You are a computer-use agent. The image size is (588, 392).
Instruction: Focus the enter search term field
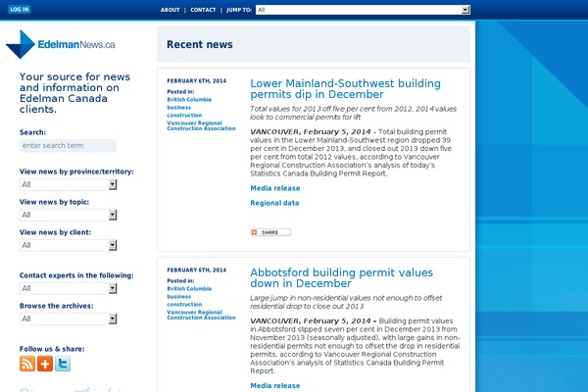(68, 146)
